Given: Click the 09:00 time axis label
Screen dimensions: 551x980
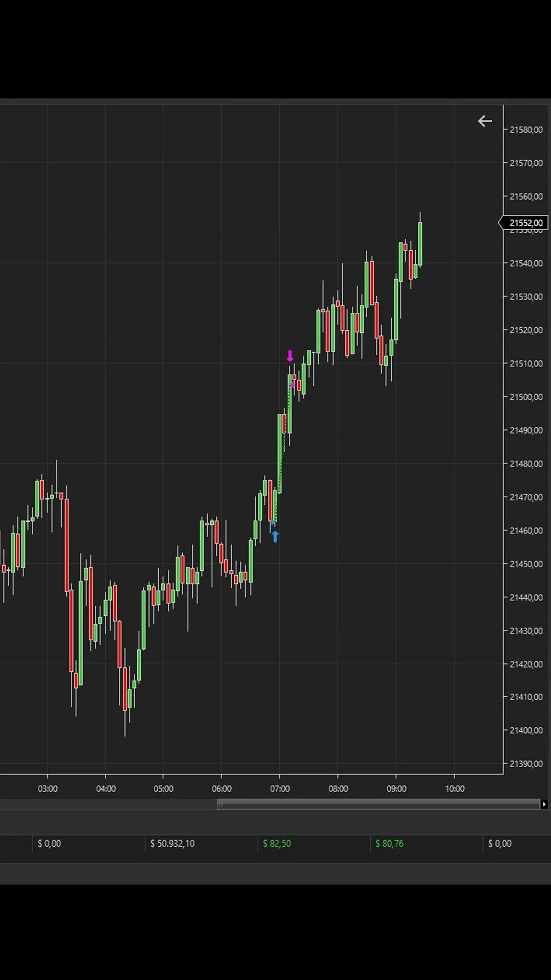Looking at the screenshot, I should tap(396, 789).
